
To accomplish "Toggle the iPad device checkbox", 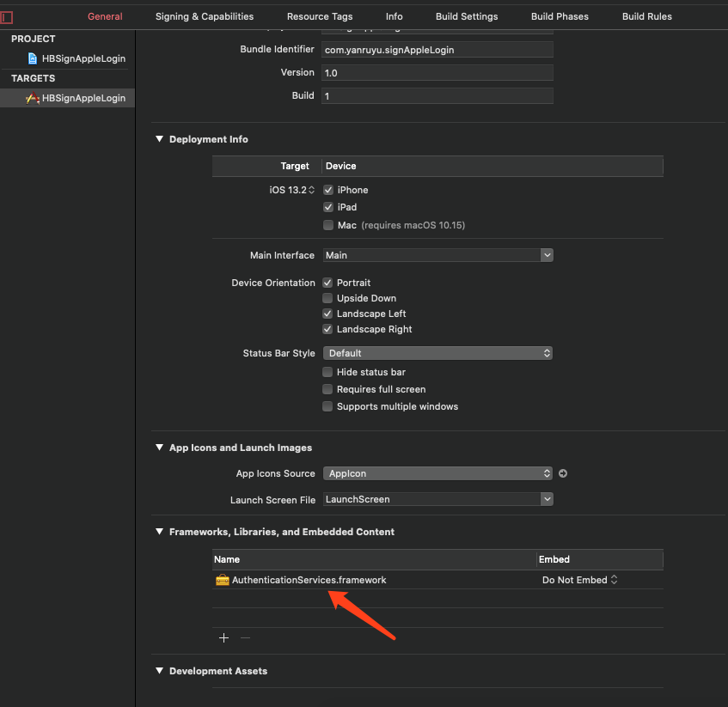I will (328, 207).
